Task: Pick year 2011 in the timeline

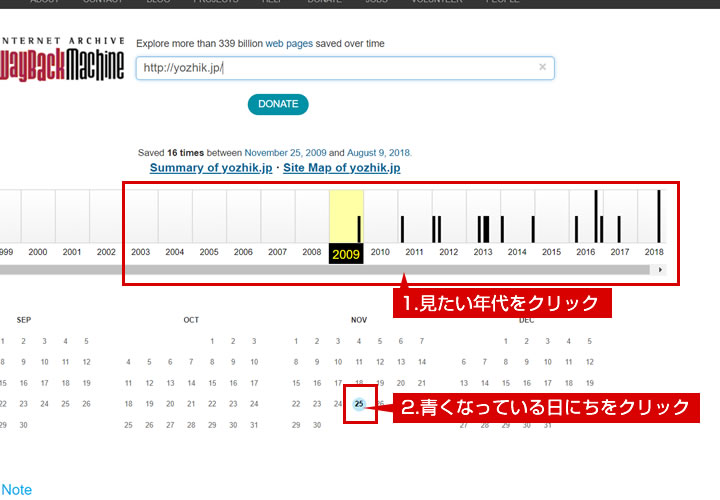Action: (414, 252)
